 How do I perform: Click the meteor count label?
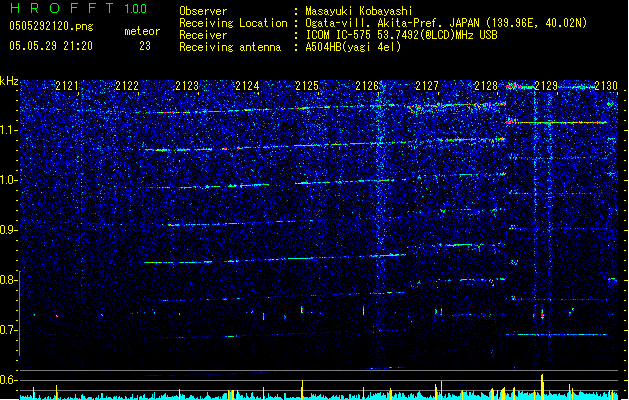pos(142,31)
